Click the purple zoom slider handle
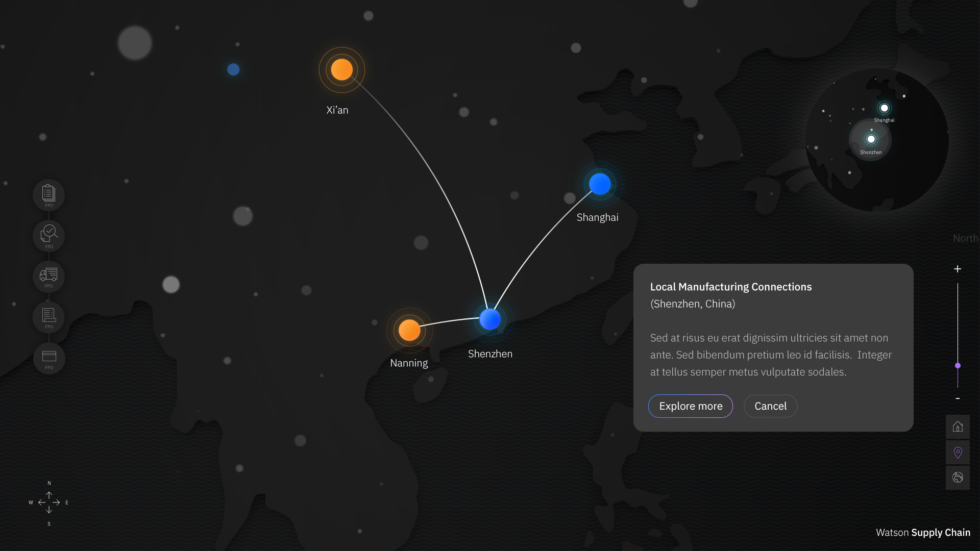The image size is (980, 551). coord(958,366)
